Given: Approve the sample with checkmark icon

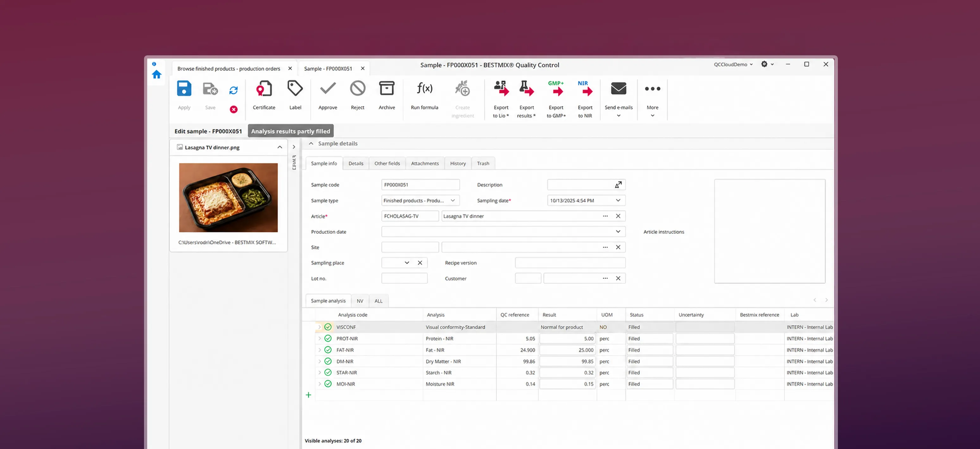Looking at the screenshot, I should (x=328, y=89).
